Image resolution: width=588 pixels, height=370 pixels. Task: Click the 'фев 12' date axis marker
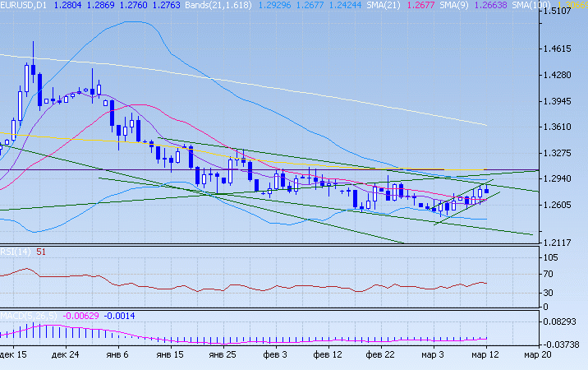(328, 355)
